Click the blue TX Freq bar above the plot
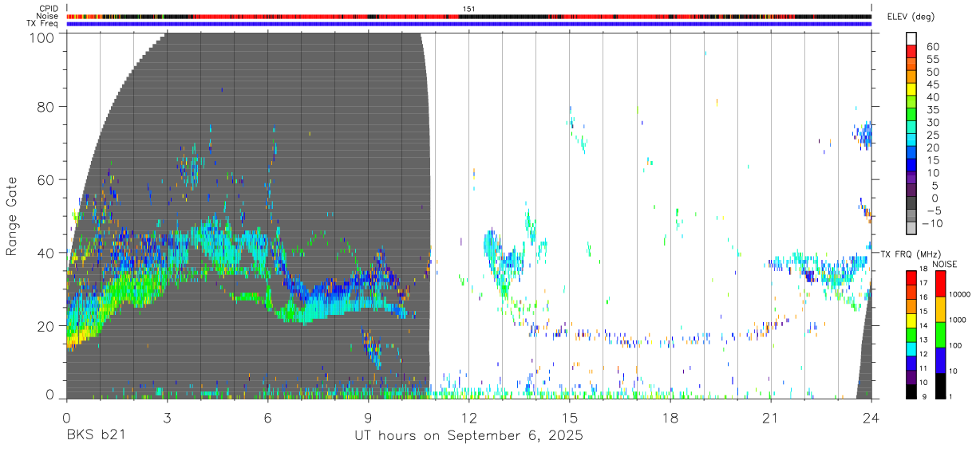Screen dimensions: 980x452 click(x=469, y=24)
